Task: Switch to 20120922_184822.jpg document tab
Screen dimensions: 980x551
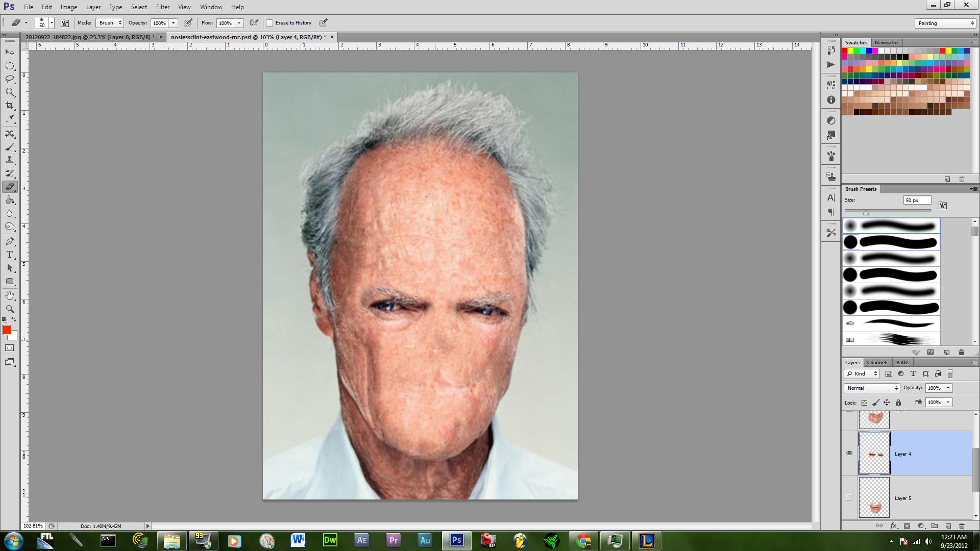Action: (x=94, y=37)
